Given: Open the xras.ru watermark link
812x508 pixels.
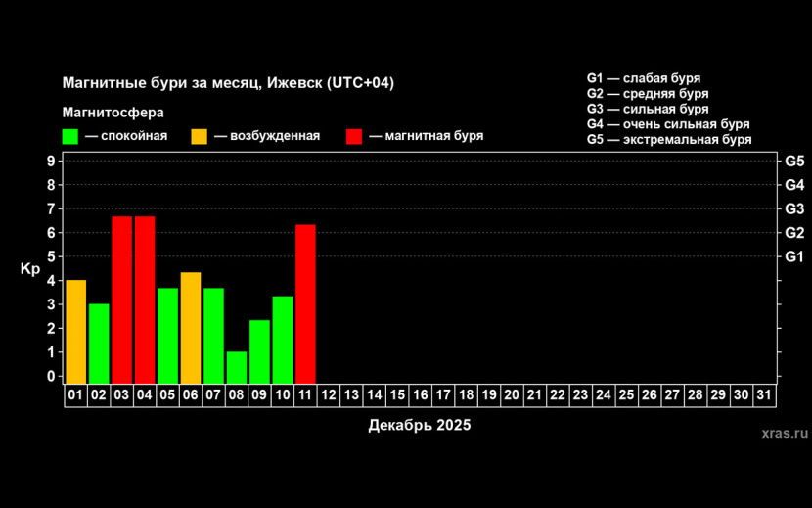Looking at the screenshot, I should 784,431.
